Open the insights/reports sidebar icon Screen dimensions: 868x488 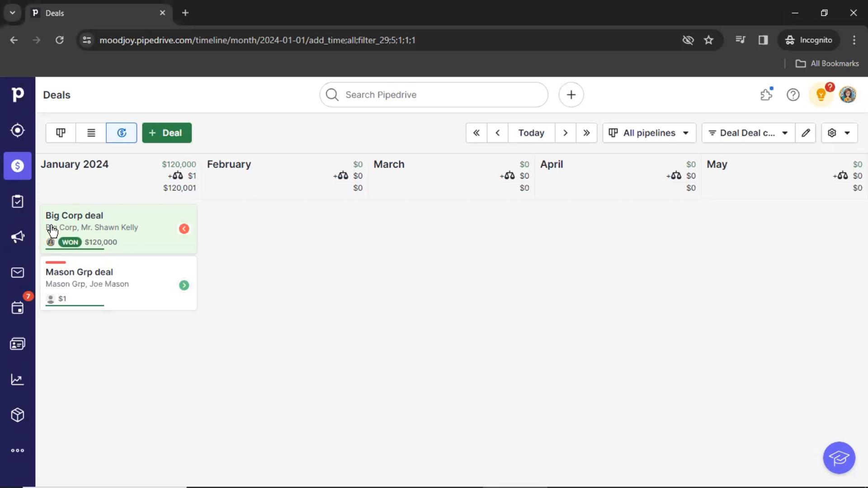(17, 380)
